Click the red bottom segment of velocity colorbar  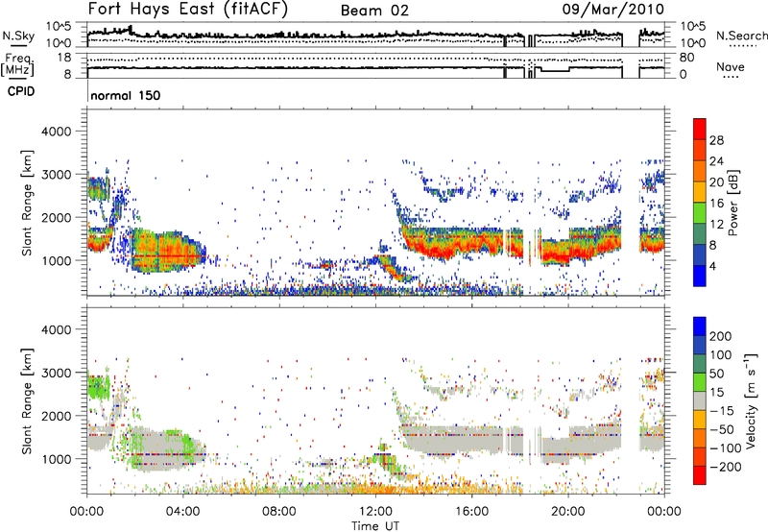pos(700,475)
